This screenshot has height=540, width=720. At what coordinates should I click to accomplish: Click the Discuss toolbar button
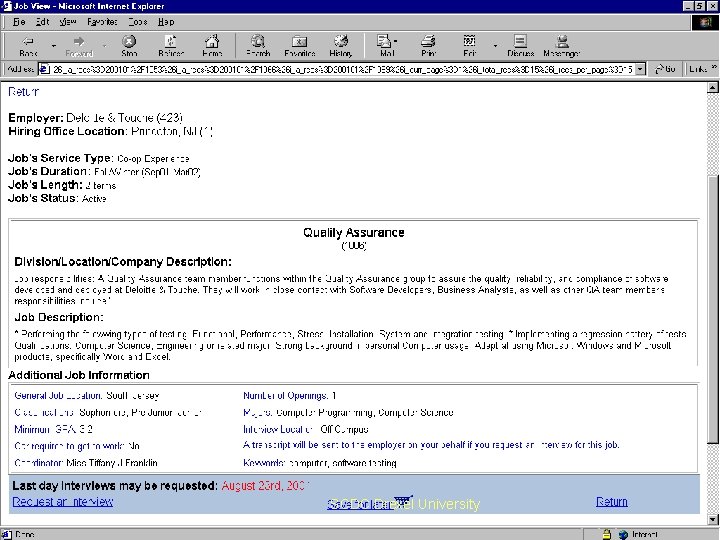coord(520,46)
